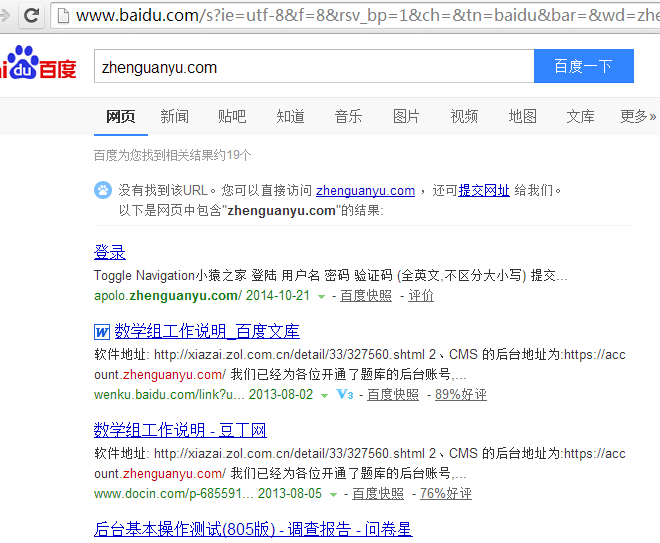Screen dimensions: 660x543
Task: Click the browser forward arrow
Action: tap(5, 16)
